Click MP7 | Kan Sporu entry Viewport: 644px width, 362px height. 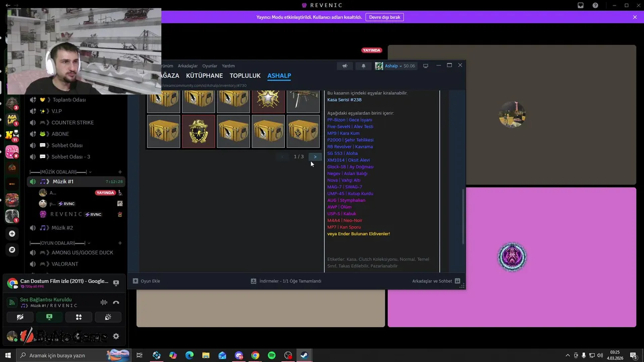[344, 227]
